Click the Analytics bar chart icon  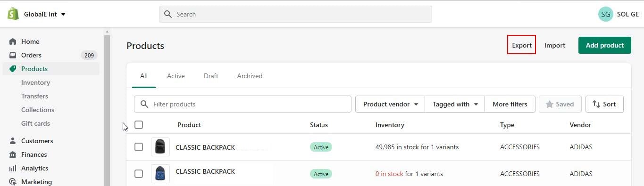(x=13, y=168)
